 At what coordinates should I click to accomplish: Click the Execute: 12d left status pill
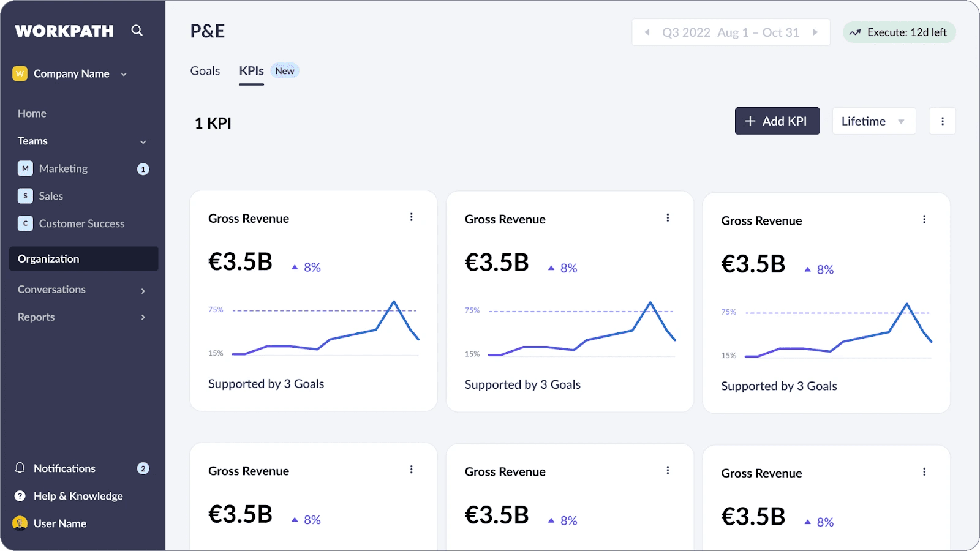pos(899,32)
